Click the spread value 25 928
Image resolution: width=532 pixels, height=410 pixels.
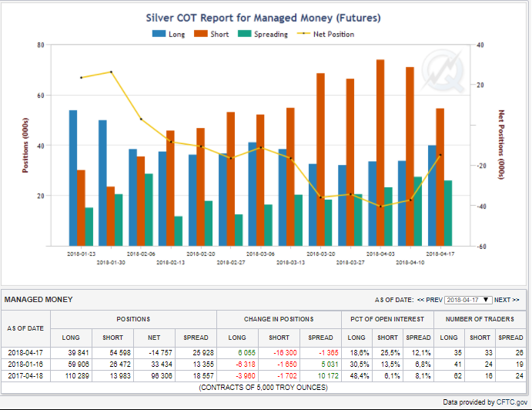pos(203,353)
